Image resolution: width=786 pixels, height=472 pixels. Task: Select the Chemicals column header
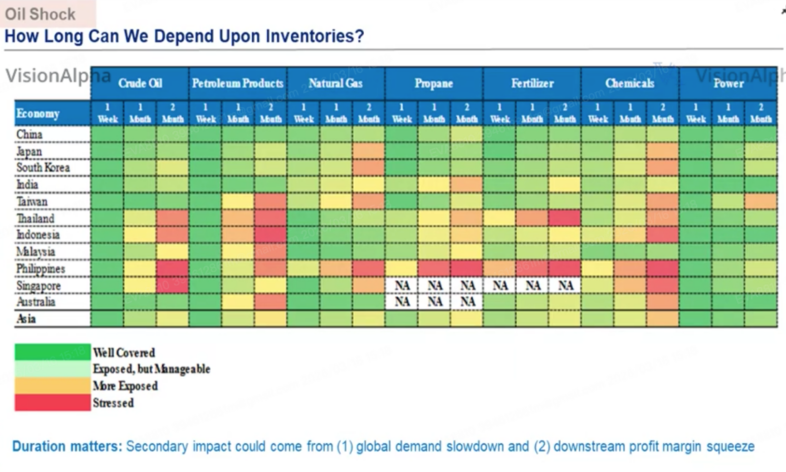pyautogui.click(x=630, y=83)
